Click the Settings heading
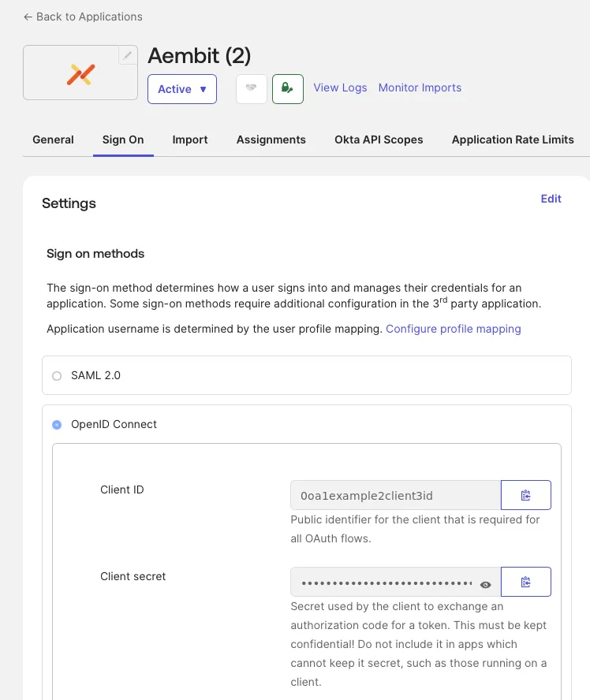The width and height of the screenshot is (590, 700). tap(69, 203)
